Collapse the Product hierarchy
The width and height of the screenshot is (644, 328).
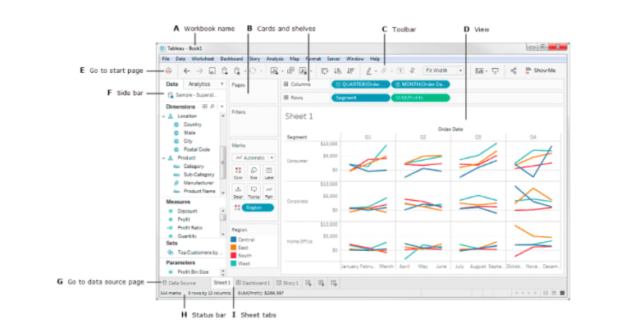pyautogui.click(x=163, y=158)
